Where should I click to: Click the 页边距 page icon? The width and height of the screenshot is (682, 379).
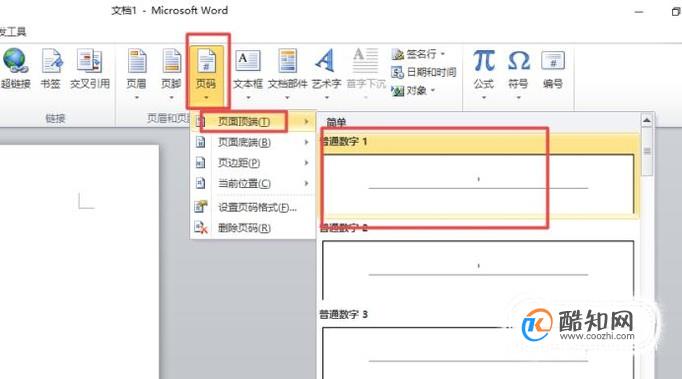[200, 162]
